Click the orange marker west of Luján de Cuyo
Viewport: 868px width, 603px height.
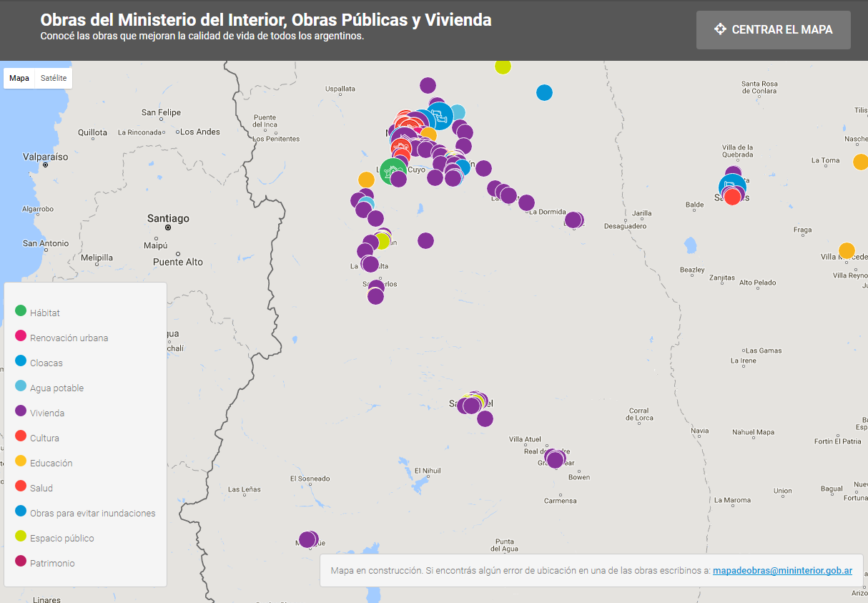tap(366, 180)
